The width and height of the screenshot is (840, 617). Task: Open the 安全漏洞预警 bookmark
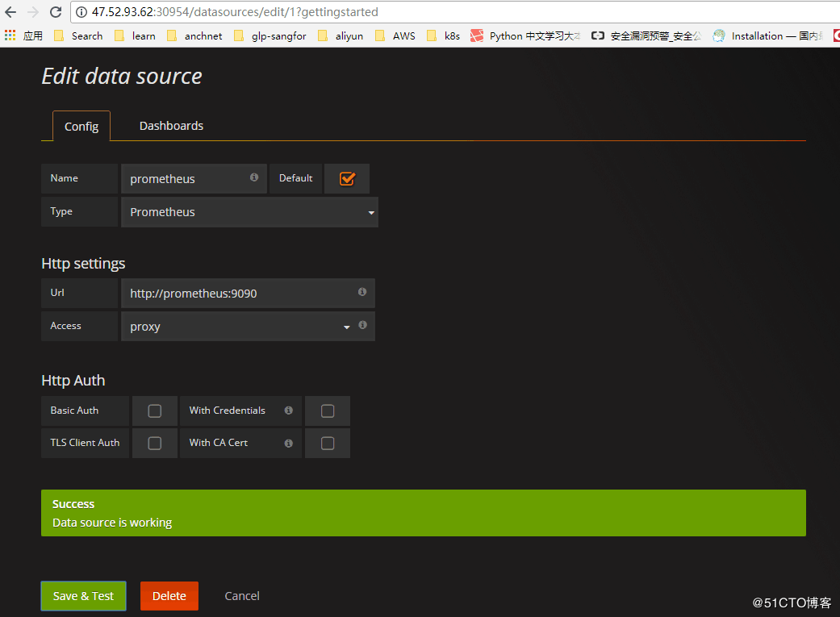point(646,35)
